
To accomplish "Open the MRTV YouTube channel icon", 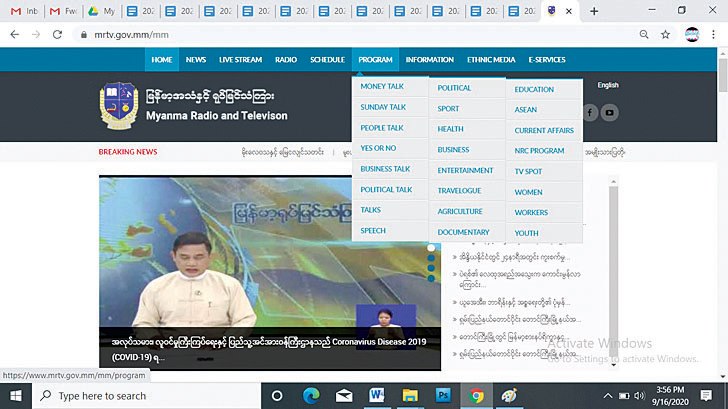I will [610, 113].
